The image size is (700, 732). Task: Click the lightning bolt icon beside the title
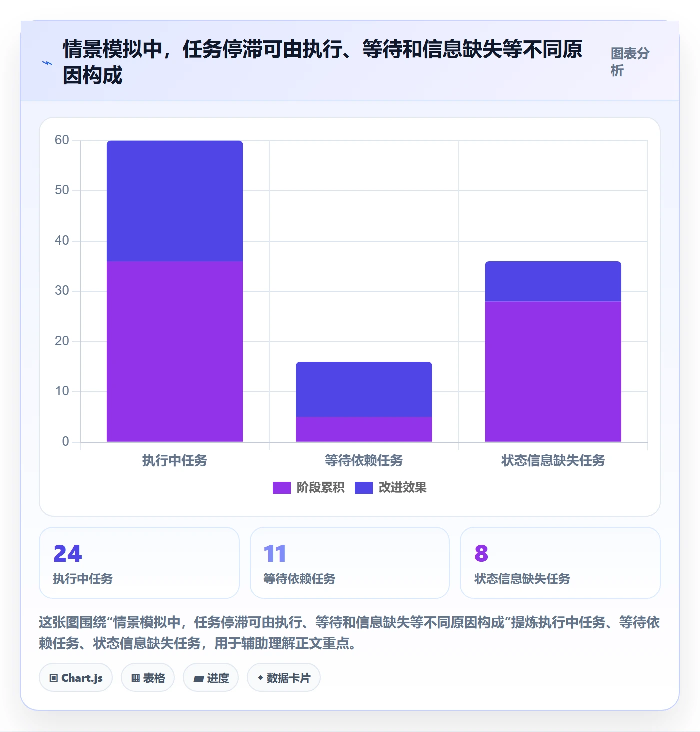[x=47, y=63]
